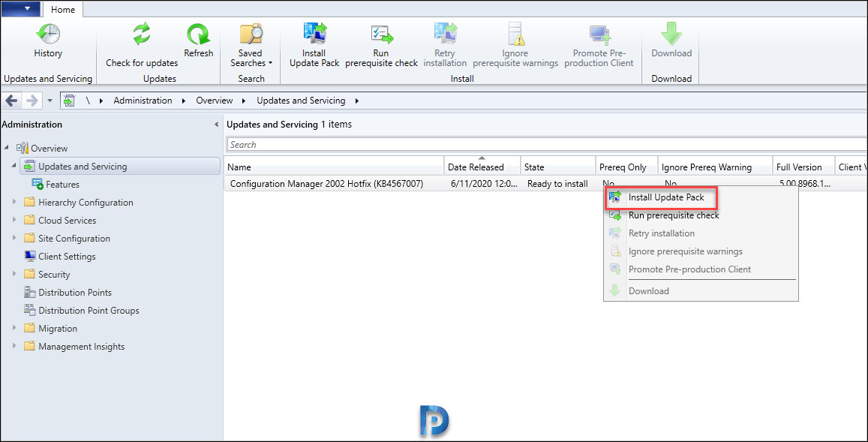Refresh the Updates and Servicing list

click(198, 41)
